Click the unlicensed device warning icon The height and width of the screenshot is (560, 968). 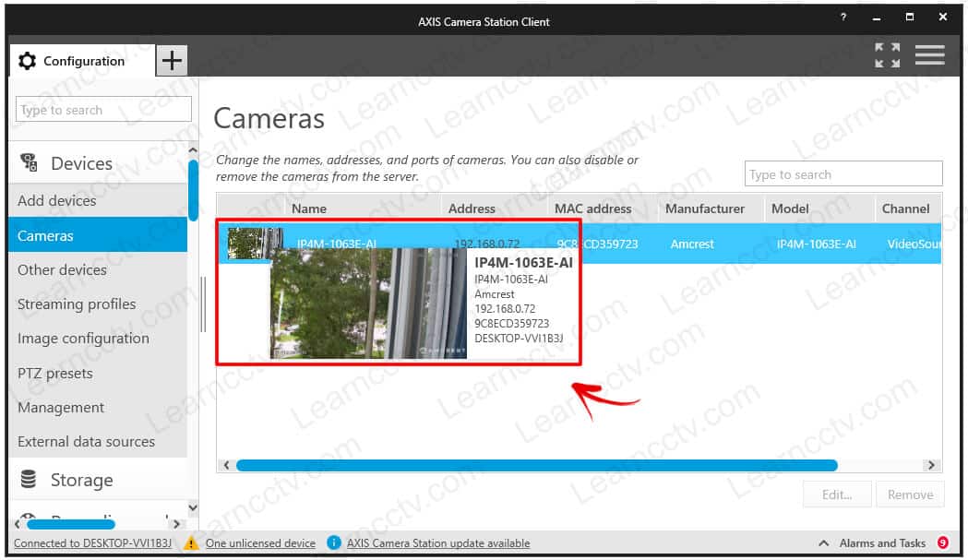click(x=192, y=543)
